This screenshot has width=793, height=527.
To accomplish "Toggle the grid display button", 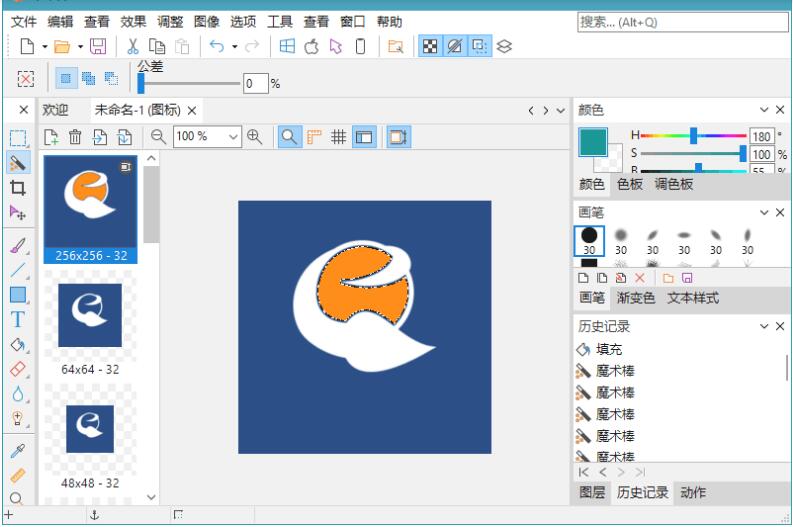I will [338, 137].
